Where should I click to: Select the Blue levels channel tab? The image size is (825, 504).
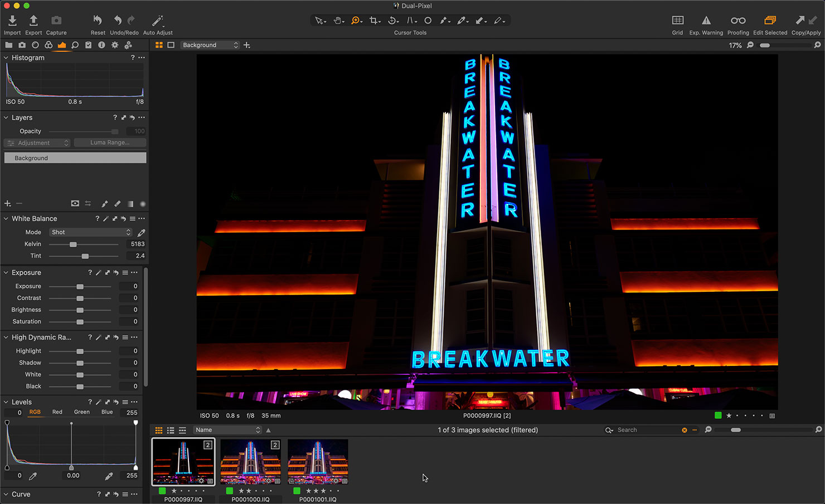(x=107, y=412)
